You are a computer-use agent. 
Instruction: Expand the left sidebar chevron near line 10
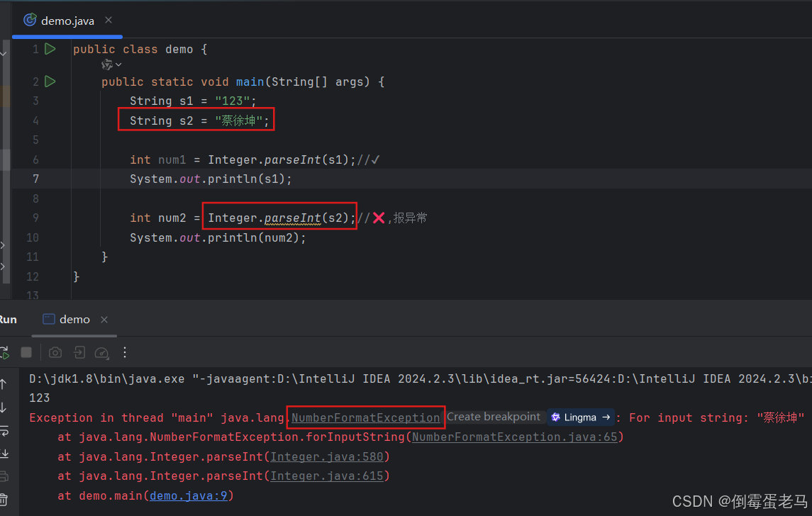(3, 245)
